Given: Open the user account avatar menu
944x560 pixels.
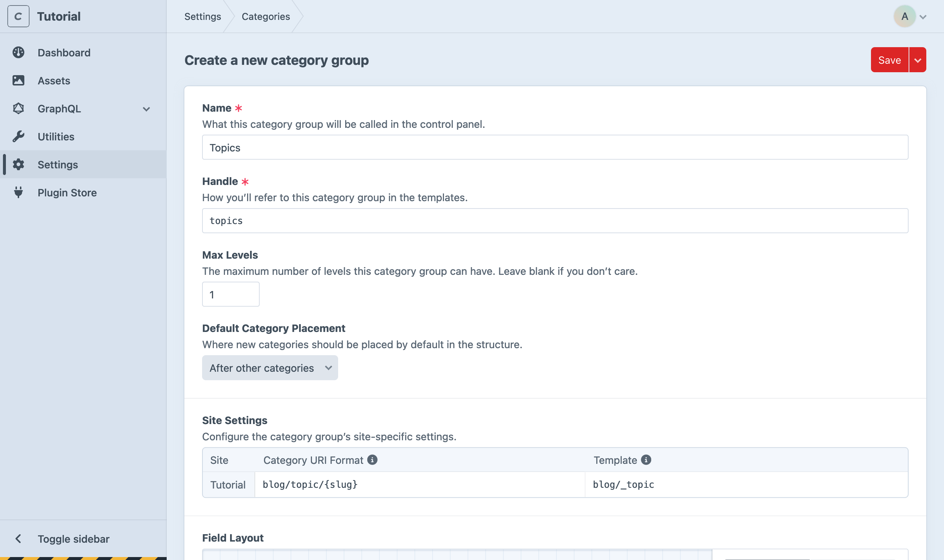Looking at the screenshot, I should point(905,16).
